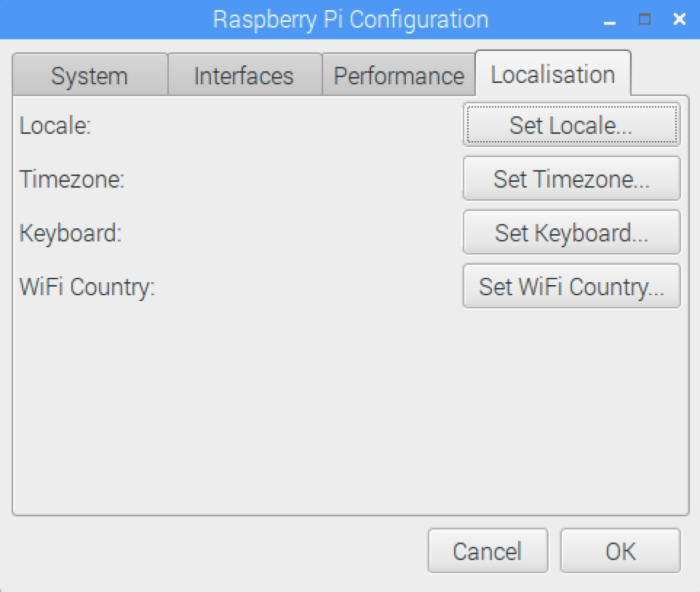Minimize the Raspberry Pi Configuration window

(609, 20)
